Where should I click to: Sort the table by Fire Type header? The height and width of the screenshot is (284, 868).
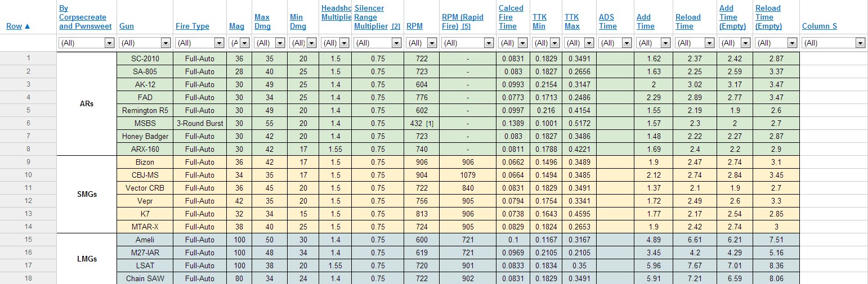(193, 26)
